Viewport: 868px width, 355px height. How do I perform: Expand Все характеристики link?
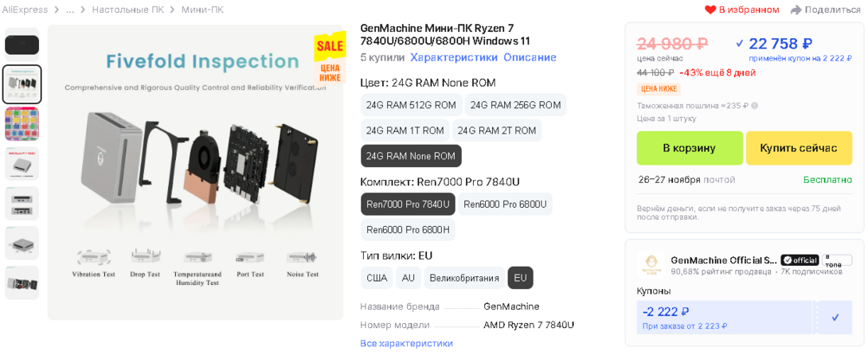[406, 343]
